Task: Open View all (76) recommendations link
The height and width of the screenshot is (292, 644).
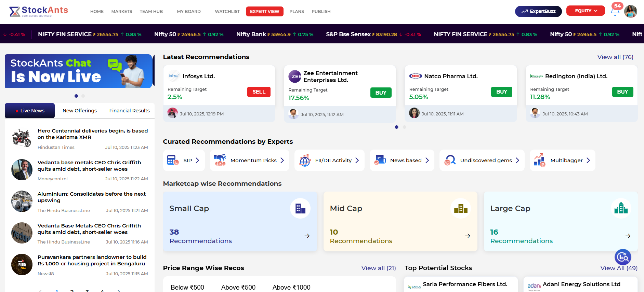Action: (615, 57)
